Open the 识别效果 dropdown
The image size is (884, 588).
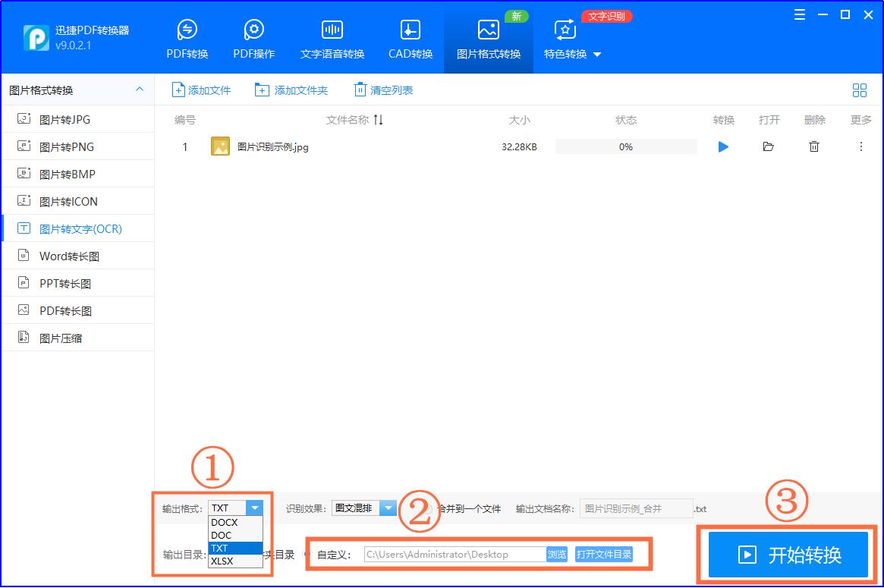coord(388,508)
